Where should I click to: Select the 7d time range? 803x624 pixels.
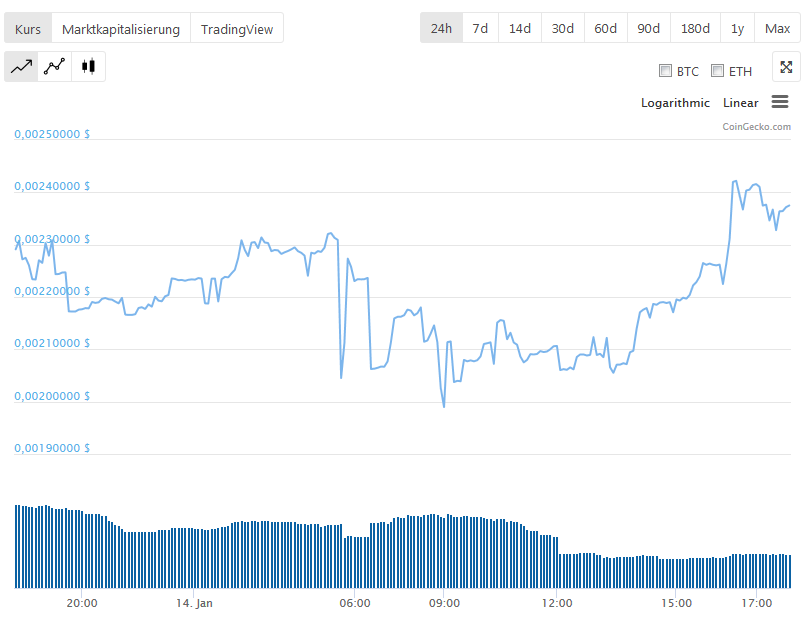pos(480,28)
